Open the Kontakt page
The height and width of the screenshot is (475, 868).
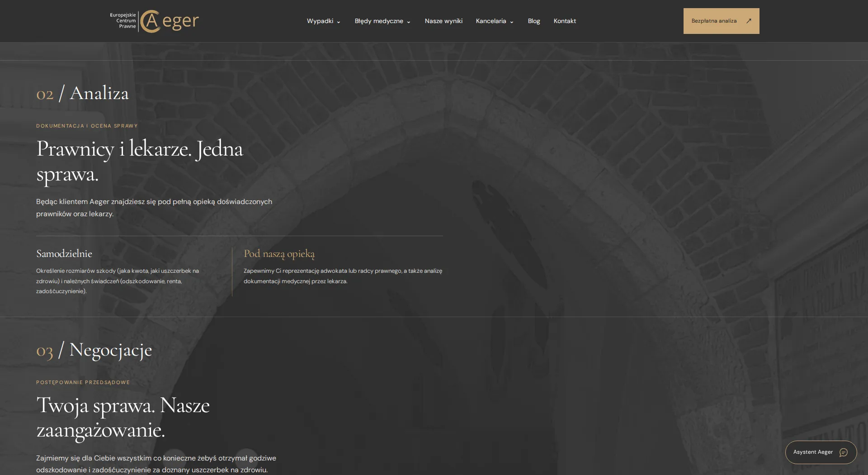tap(565, 21)
